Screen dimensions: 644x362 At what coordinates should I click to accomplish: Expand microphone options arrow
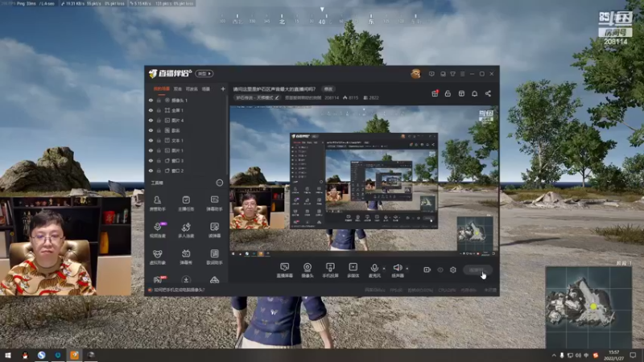point(384,269)
